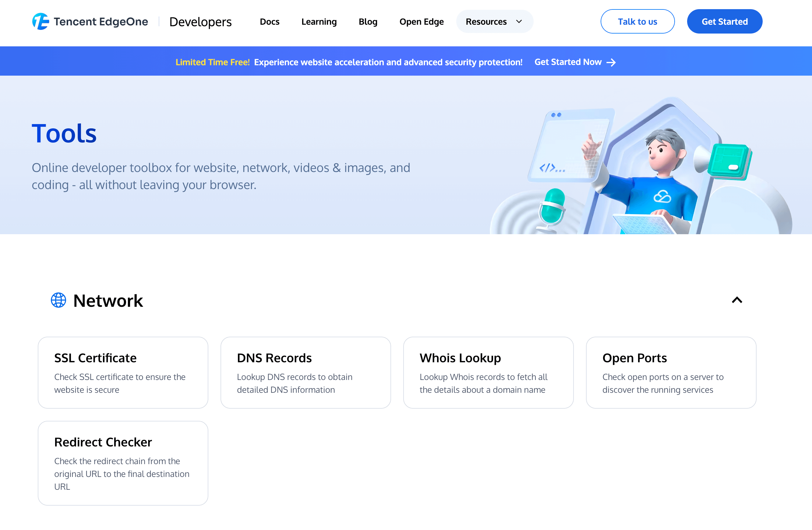Open the Redirect Checker tool

(123, 463)
